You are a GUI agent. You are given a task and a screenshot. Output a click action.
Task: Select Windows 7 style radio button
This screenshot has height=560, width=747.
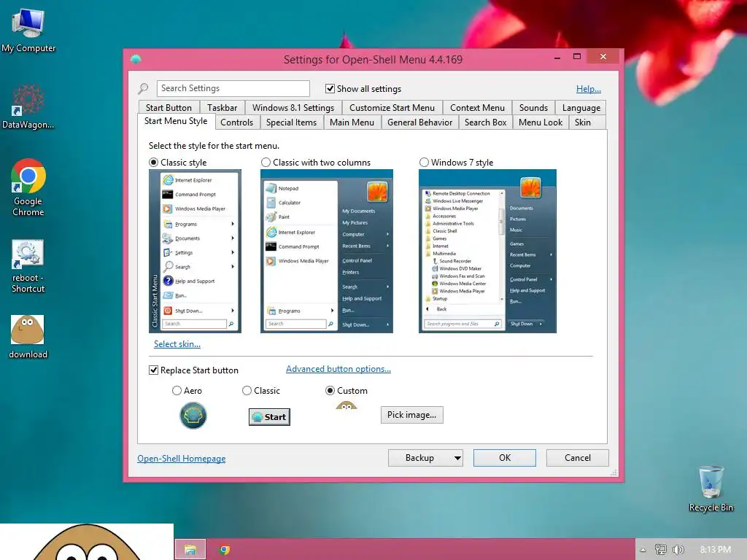click(x=424, y=163)
